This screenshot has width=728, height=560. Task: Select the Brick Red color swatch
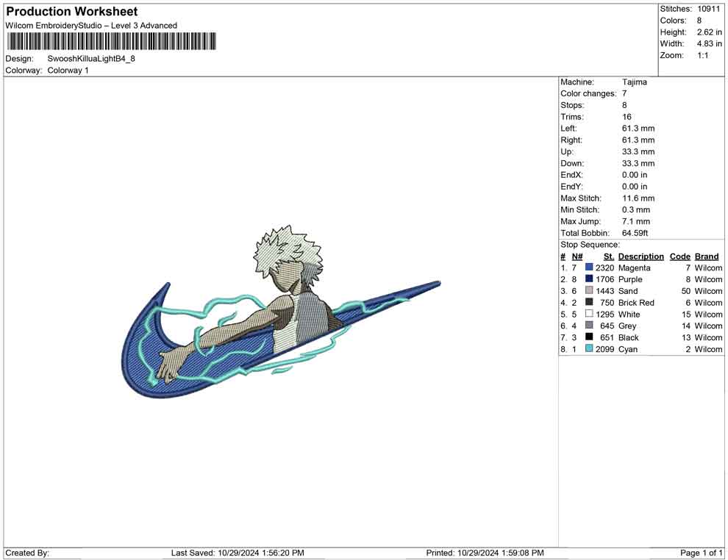pos(589,303)
